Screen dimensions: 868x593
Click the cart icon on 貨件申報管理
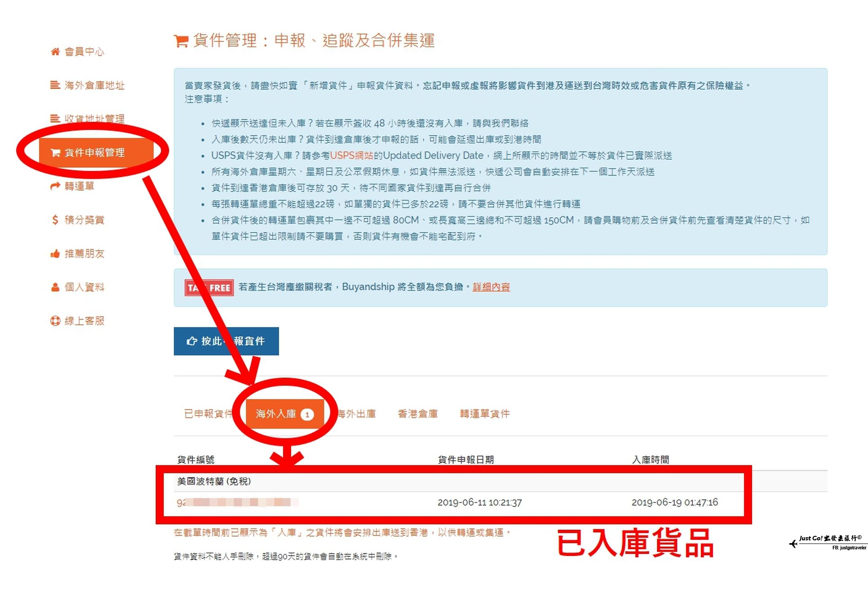[55, 153]
